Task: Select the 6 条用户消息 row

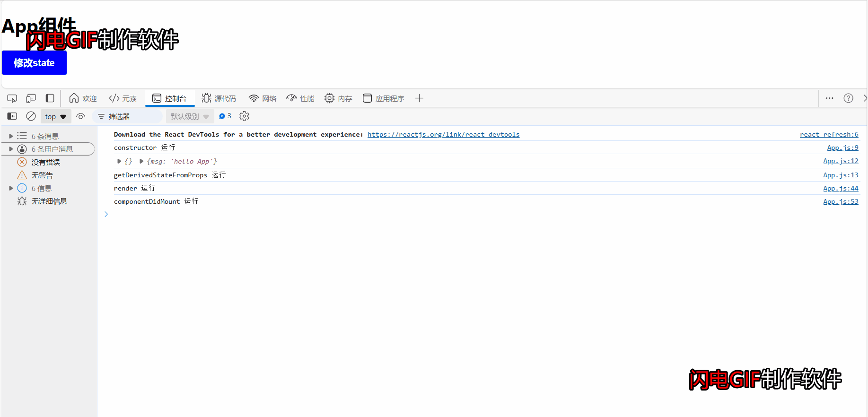Action: 48,149
